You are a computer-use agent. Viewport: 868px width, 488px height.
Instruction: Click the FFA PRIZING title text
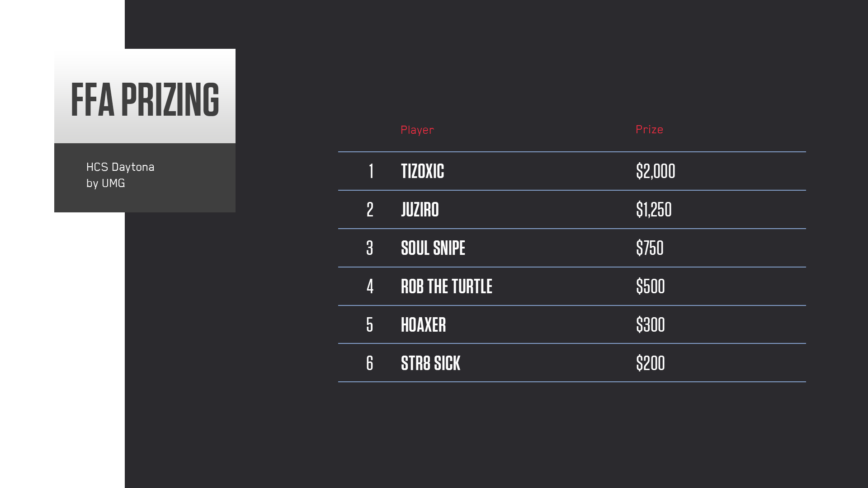click(145, 99)
